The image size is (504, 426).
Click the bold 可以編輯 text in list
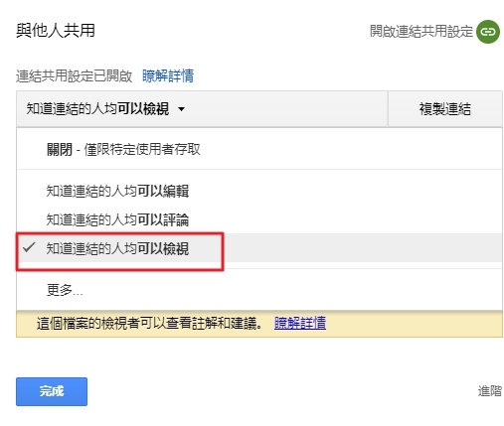163,191
